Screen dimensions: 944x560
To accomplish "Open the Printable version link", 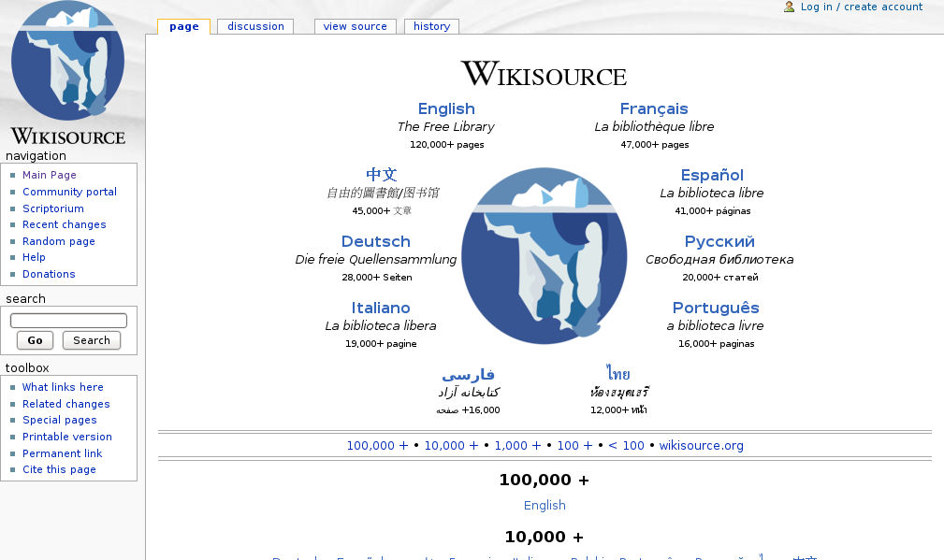I will click(67, 437).
